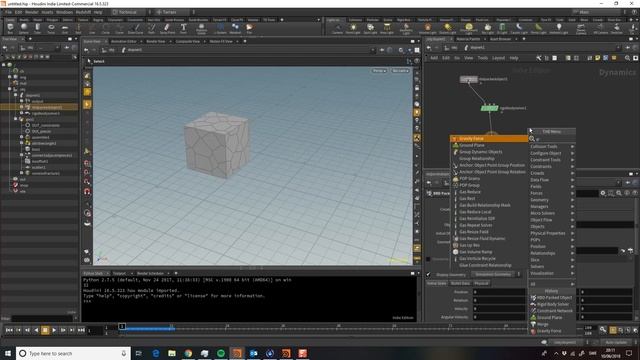Switch to the Render View tab
640x360 pixels.
point(156,41)
